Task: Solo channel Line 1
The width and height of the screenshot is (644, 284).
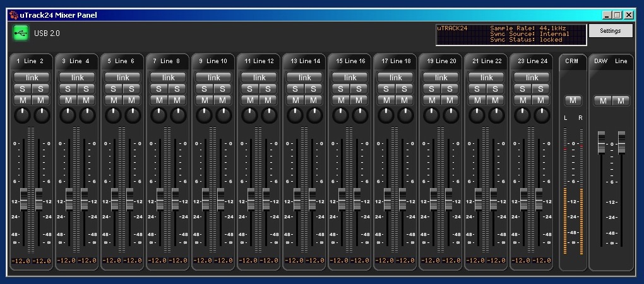Action: 23,89
